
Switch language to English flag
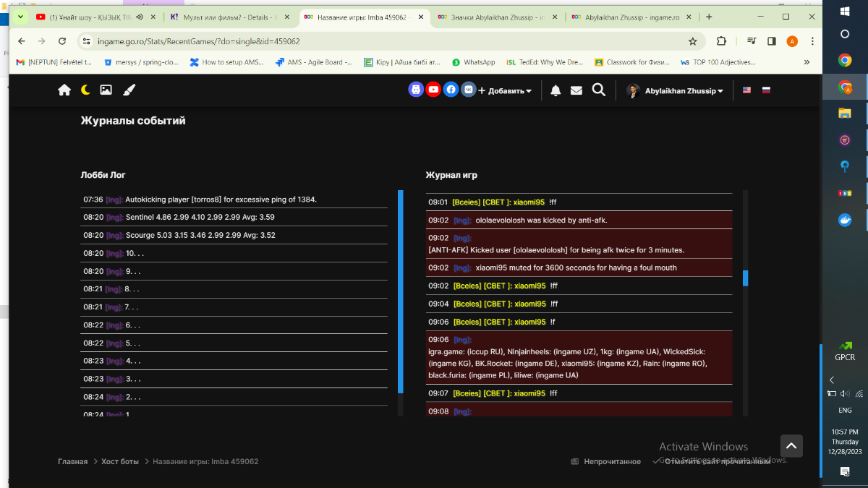747,90
